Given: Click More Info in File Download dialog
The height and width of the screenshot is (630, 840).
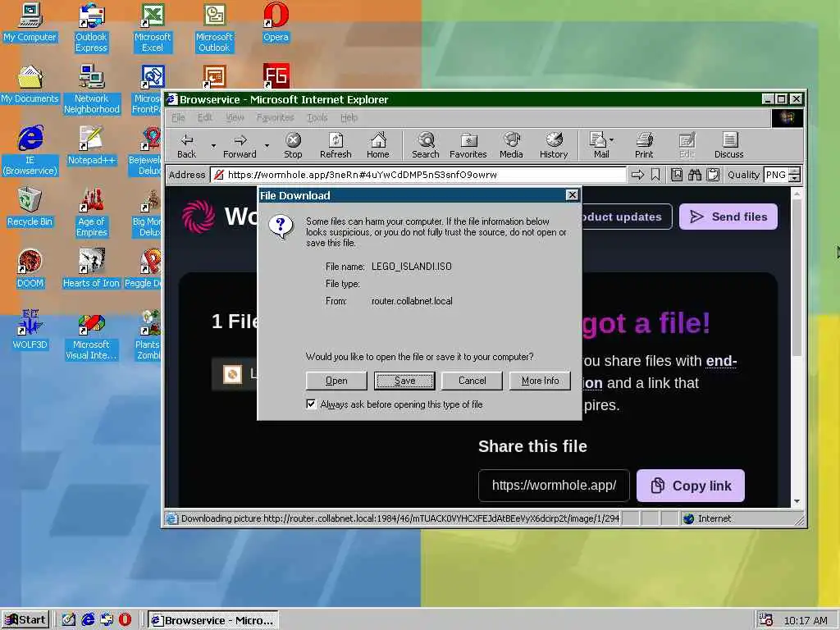Looking at the screenshot, I should click(x=540, y=381).
